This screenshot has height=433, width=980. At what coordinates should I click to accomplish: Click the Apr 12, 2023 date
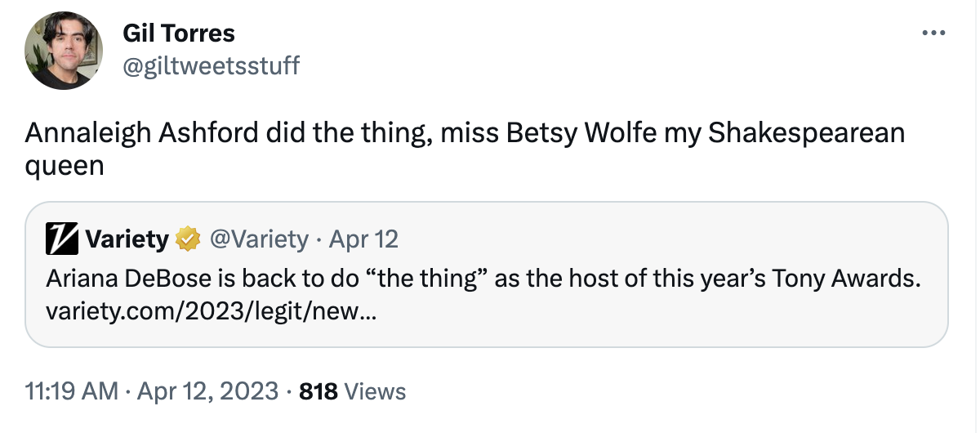point(208,391)
